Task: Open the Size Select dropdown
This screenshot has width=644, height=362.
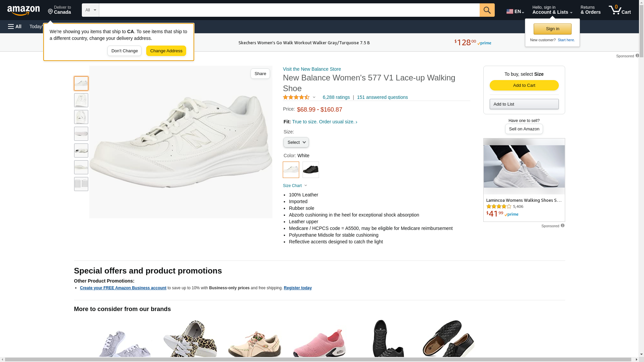Action: click(x=296, y=142)
